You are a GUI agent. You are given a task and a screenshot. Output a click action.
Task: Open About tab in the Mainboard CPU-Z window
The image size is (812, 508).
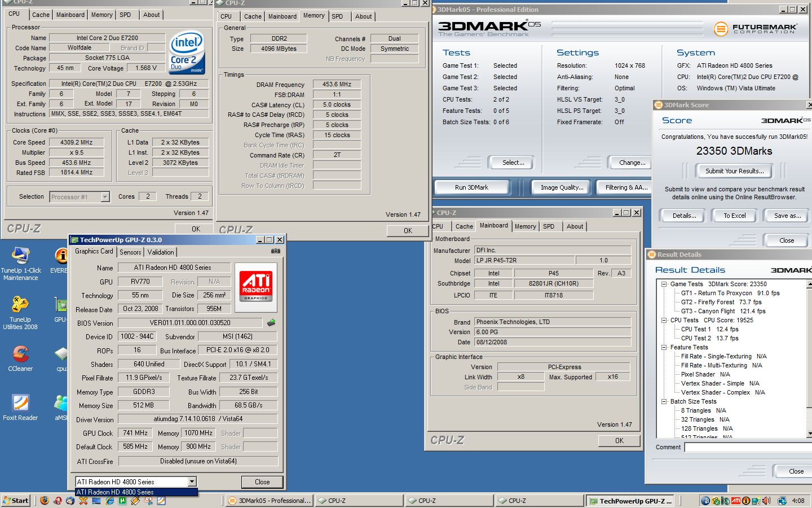575,226
